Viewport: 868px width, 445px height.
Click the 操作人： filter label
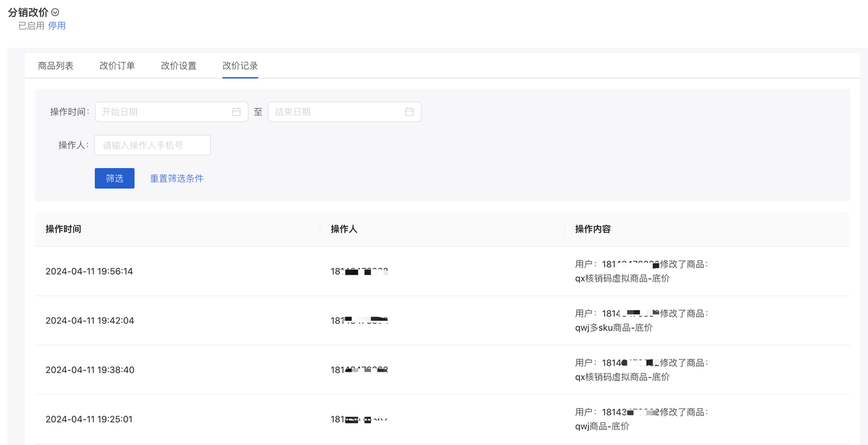click(x=74, y=145)
